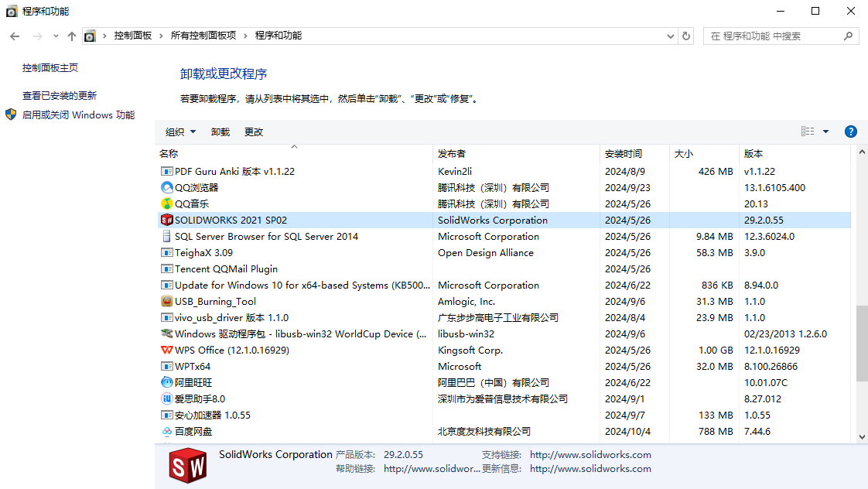Open 查看已安装的更新 link
868x489 pixels.
(60, 95)
